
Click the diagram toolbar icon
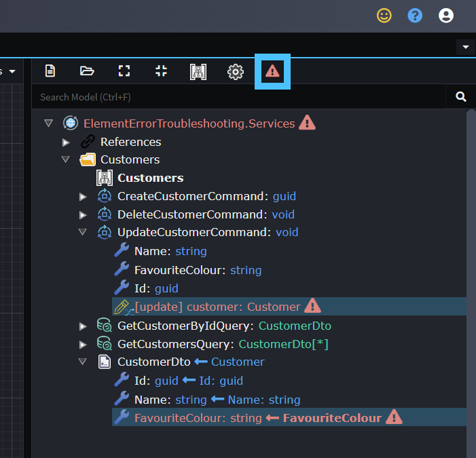[198, 72]
